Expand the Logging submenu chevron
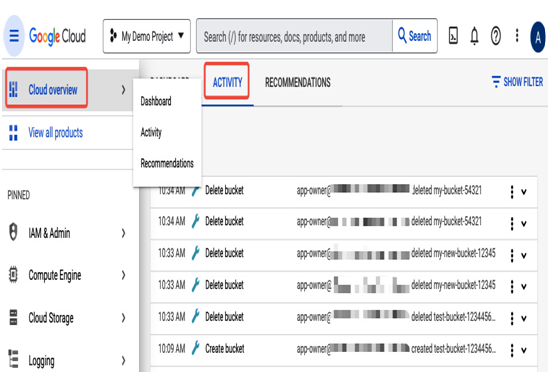Viewport: 550px width, 375px height. [x=123, y=360]
